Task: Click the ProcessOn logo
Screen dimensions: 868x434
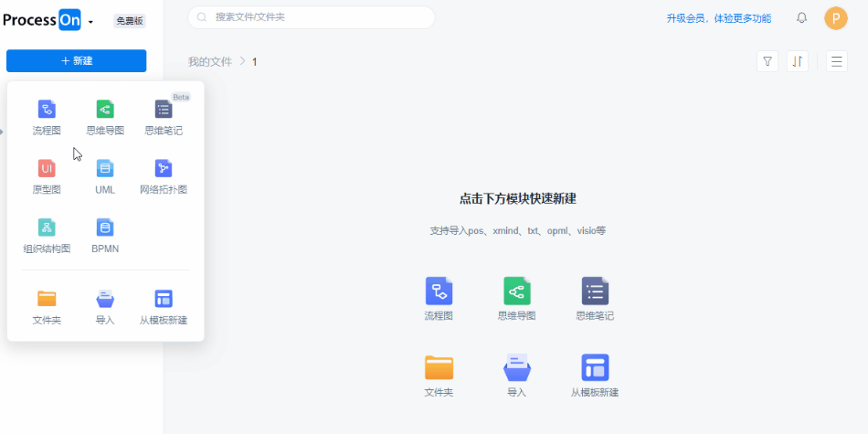Action: point(42,20)
